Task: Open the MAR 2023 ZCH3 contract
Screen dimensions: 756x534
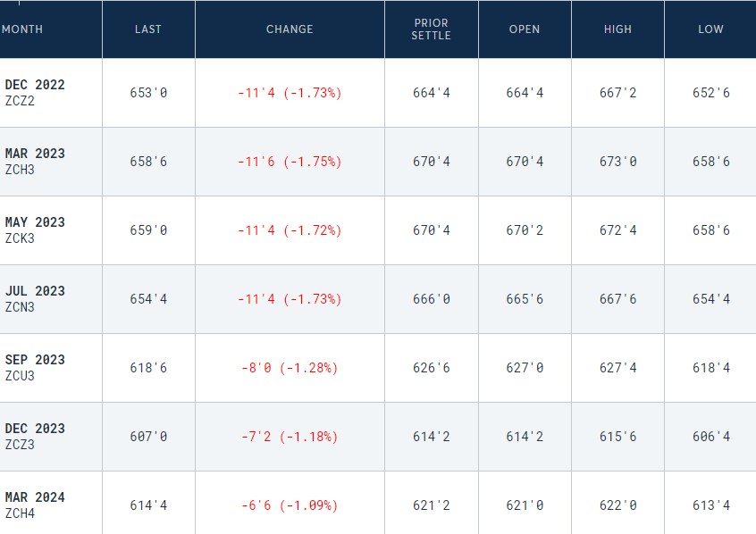Action: pos(35,162)
